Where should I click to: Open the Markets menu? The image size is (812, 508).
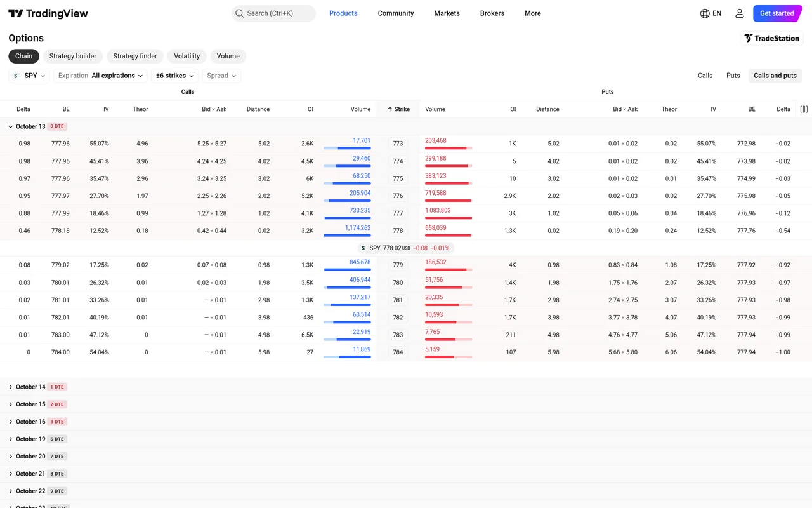447,13
